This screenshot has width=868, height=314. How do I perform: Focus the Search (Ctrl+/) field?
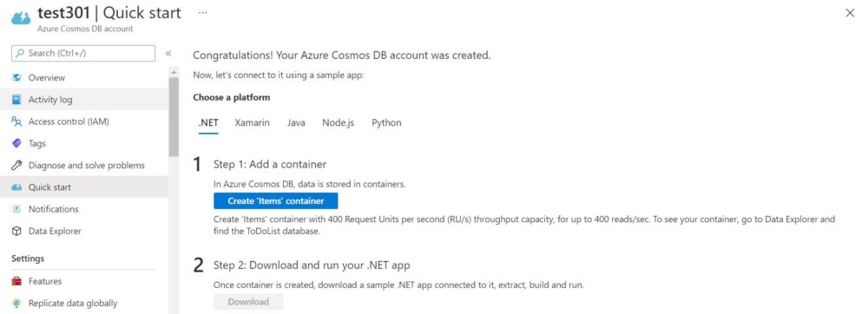(83, 54)
